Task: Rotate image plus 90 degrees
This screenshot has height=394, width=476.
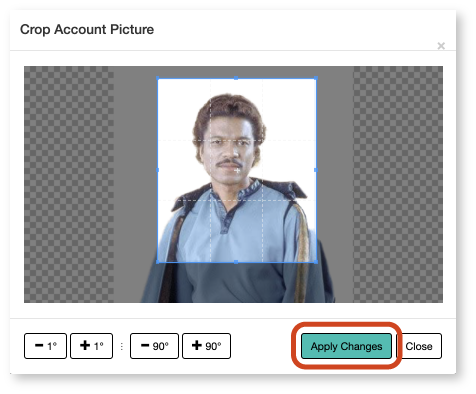Action: (x=206, y=346)
